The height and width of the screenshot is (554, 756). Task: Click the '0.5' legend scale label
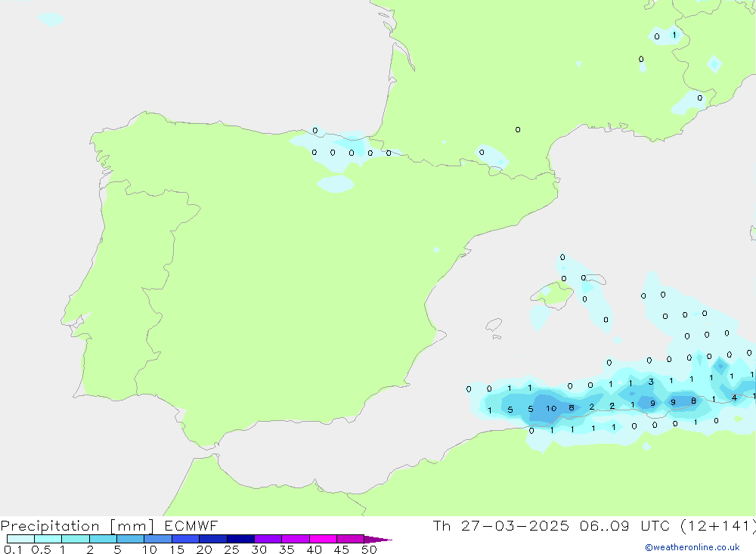pyautogui.click(x=41, y=549)
